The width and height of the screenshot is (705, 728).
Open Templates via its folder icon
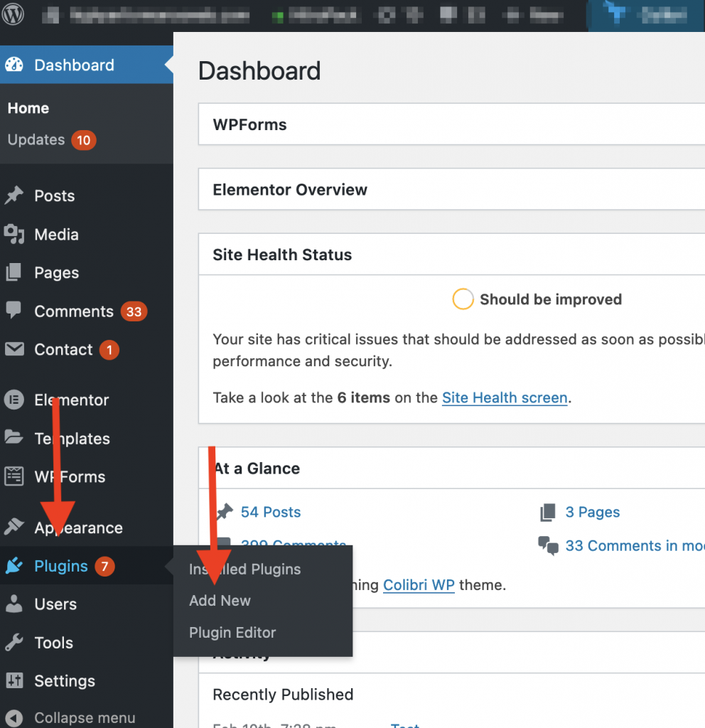14,437
